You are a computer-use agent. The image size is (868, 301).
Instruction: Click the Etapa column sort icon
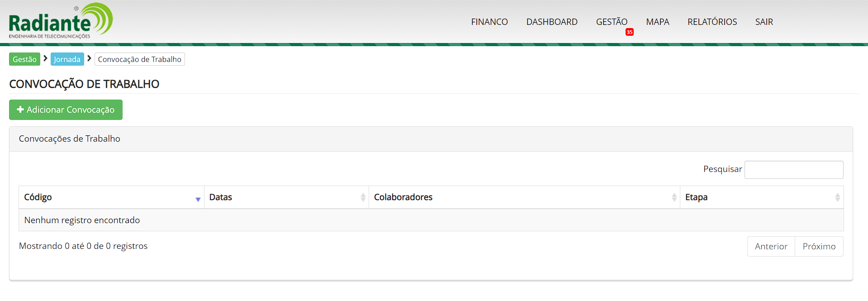tap(837, 197)
